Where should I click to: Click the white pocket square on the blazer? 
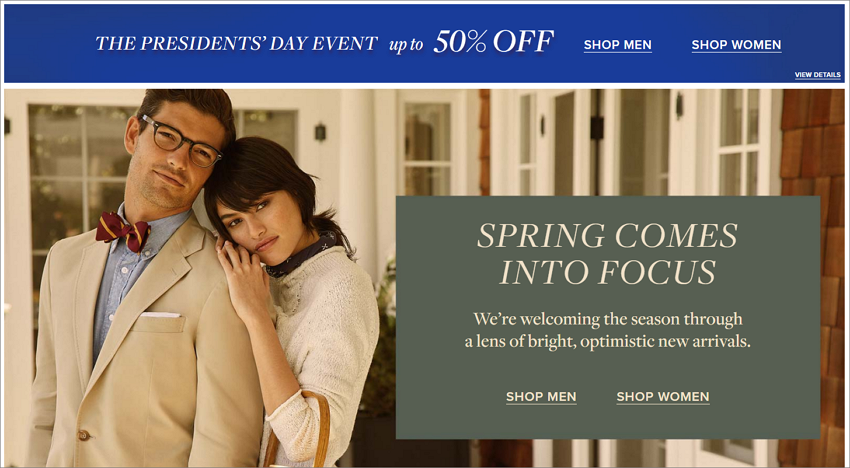tap(160, 315)
